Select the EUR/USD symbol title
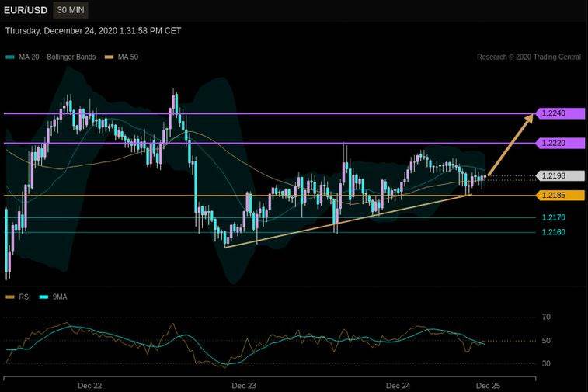Viewport: 588px width, 392px height. (26, 10)
